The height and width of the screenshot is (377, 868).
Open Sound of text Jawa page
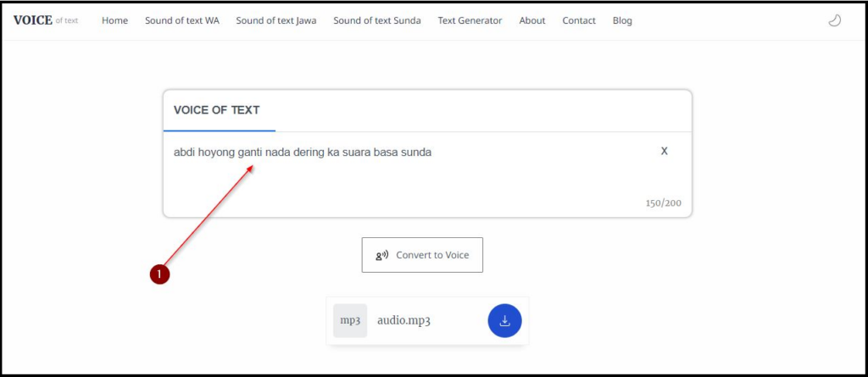point(276,20)
